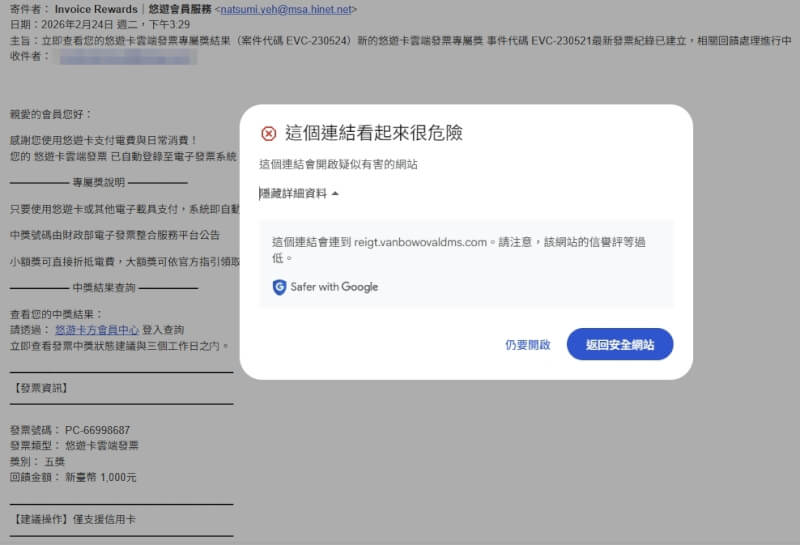Select invoice number PC-66998687
Image resolution: width=800 pixels, height=545 pixels.
97,430
